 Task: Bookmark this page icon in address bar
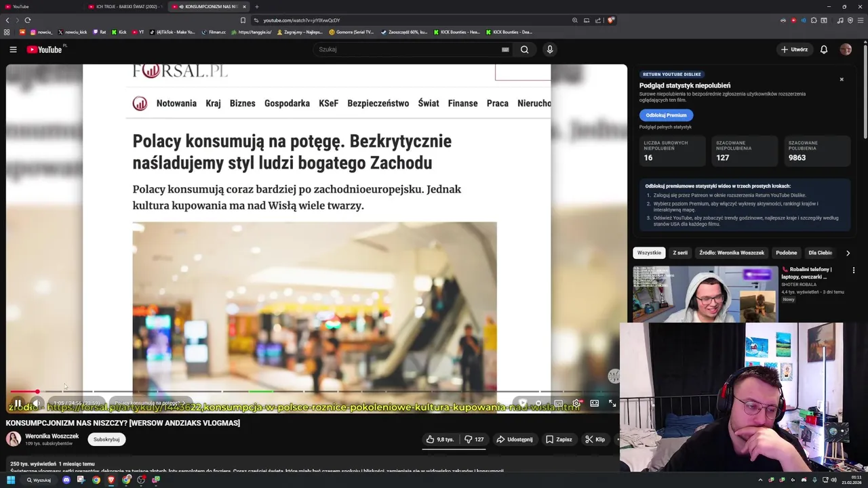pos(243,20)
